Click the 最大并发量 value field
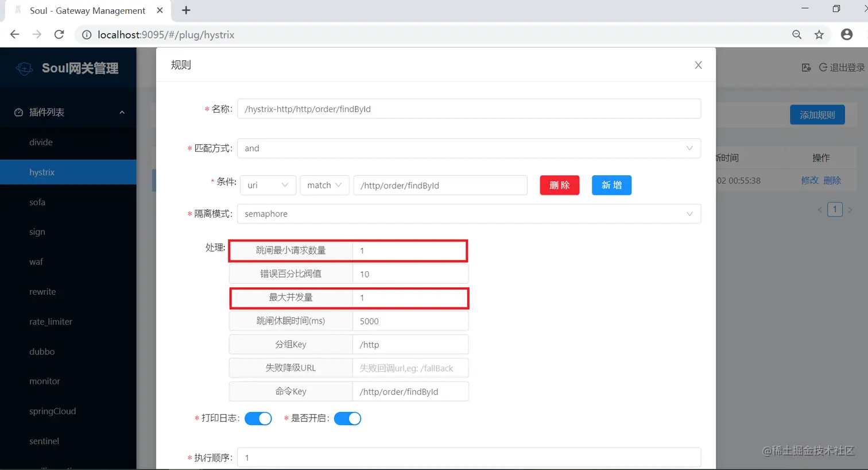This screenshot has height=470, width=868. point(410,298)
